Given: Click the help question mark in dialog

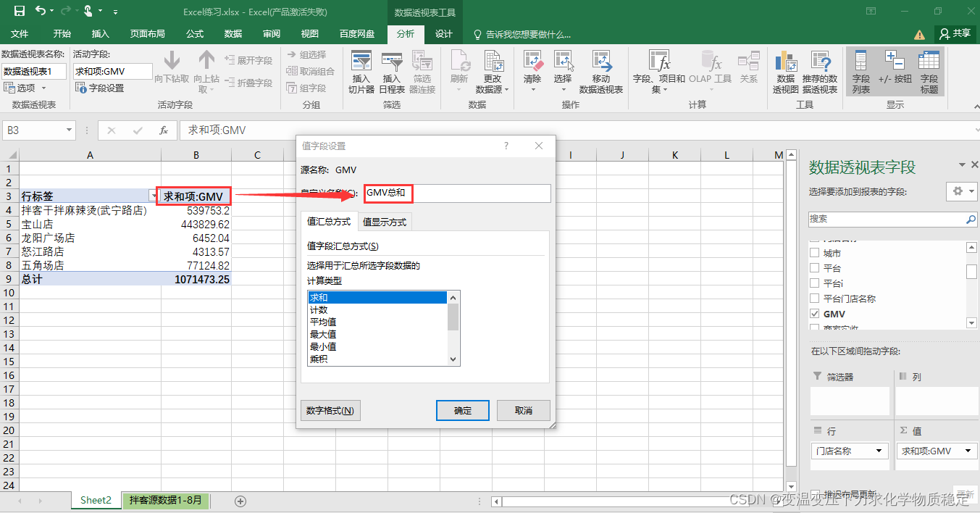Looking at the screenshot, I should point(506,146).
